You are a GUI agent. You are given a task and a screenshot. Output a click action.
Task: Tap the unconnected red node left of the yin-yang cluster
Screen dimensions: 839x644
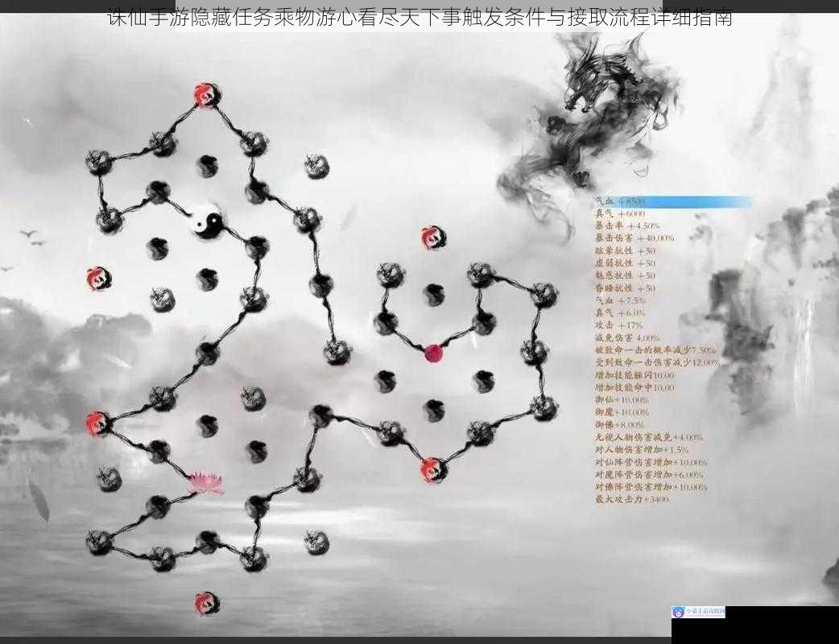(x=99, y=279)
